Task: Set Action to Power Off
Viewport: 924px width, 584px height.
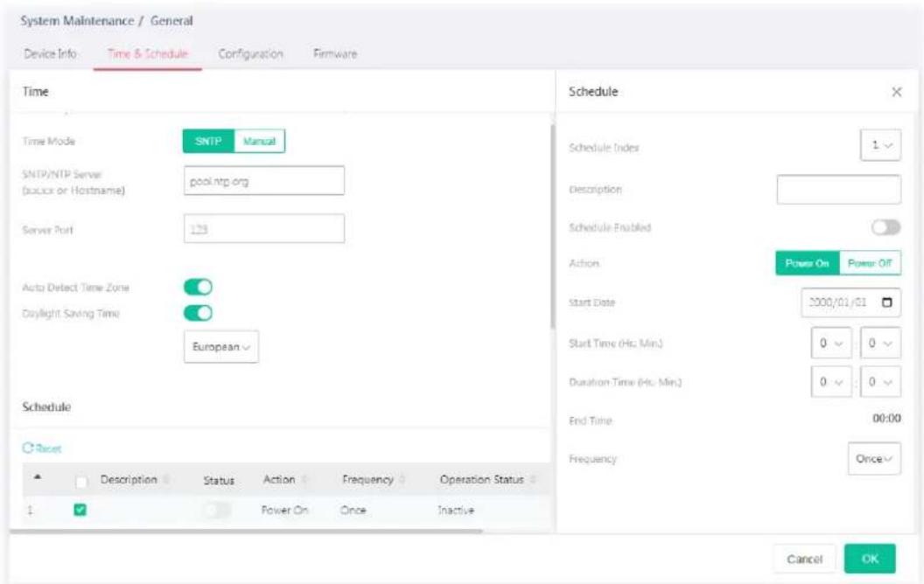Action: coord(870,263)
